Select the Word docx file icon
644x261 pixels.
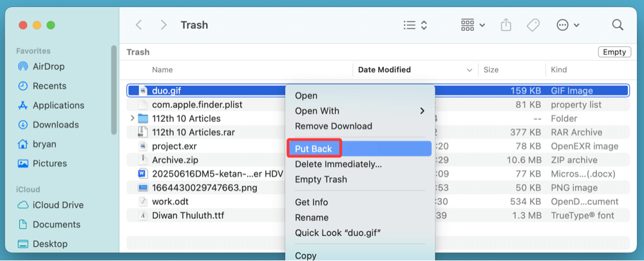(x=142, y=174)
